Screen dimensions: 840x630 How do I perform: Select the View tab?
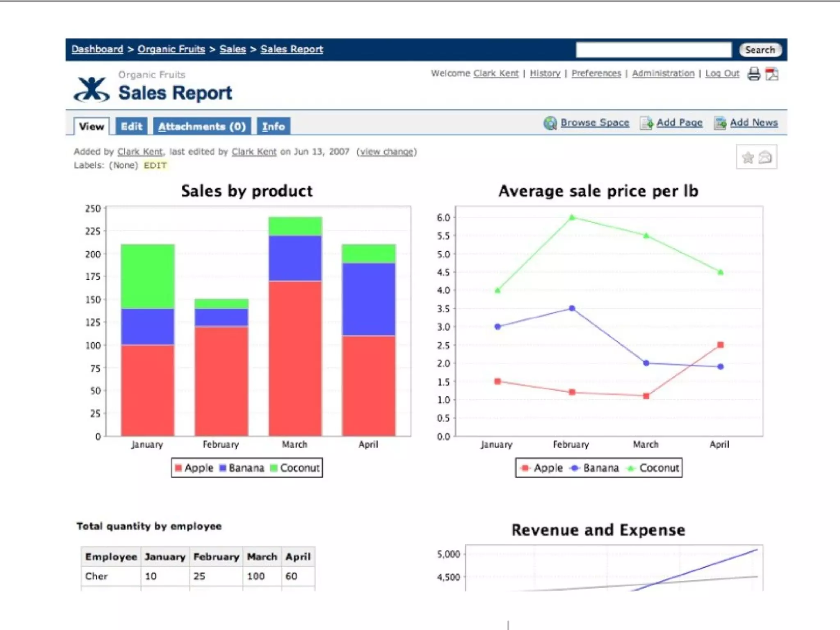[x=91, y=126]
